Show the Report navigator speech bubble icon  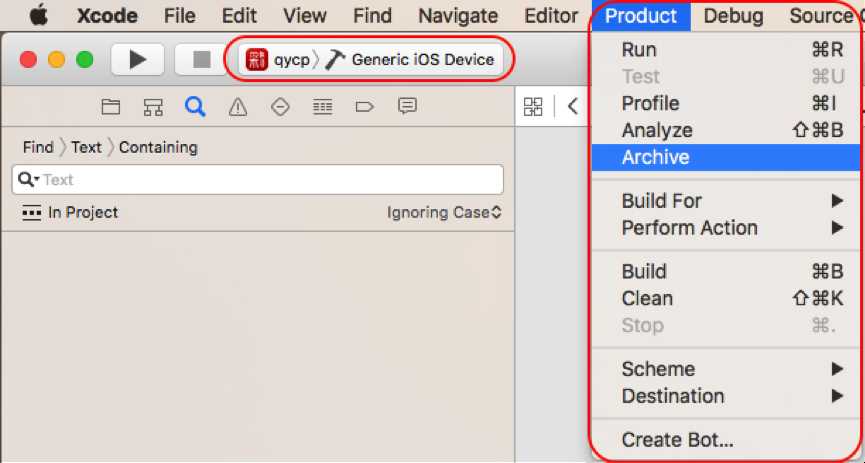click(407, 106)
